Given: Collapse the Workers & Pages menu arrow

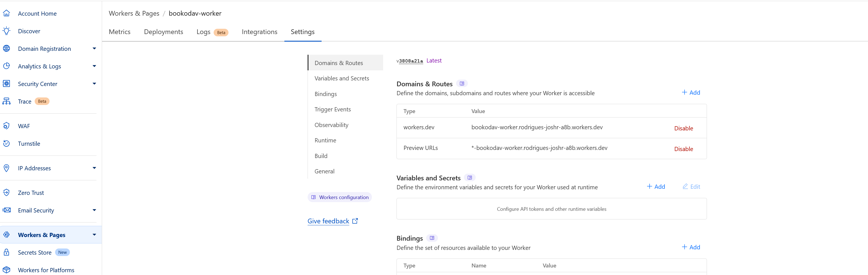Looking at the screenshot, I should 94,235.
